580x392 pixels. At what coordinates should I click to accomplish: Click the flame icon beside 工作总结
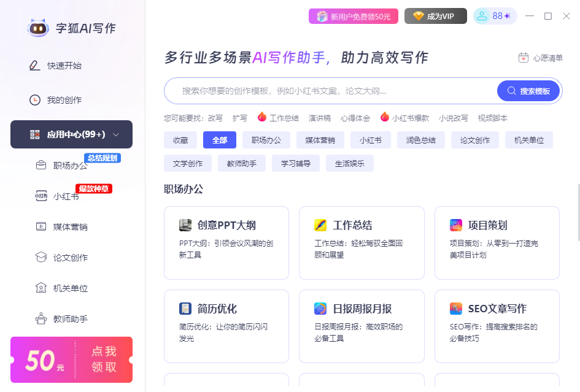262,117
